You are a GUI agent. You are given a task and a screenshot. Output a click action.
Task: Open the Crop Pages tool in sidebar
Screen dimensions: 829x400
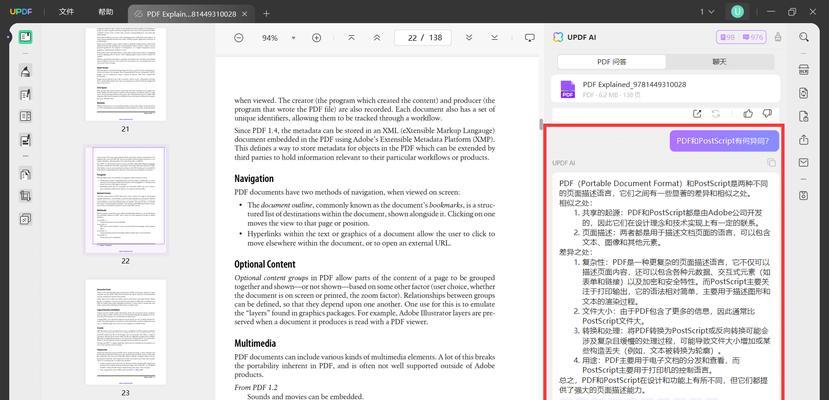25,196
